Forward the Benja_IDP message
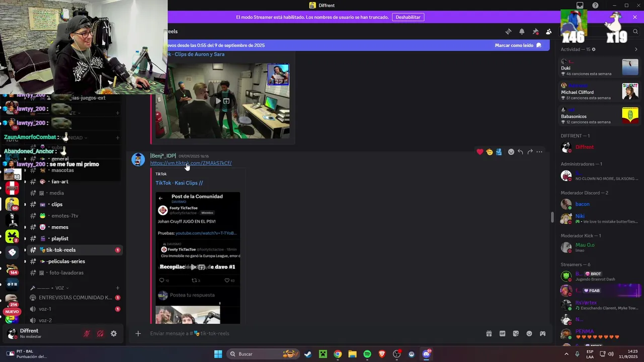The width and height of the screenshot is (644, 362). (x=530, y=152)
